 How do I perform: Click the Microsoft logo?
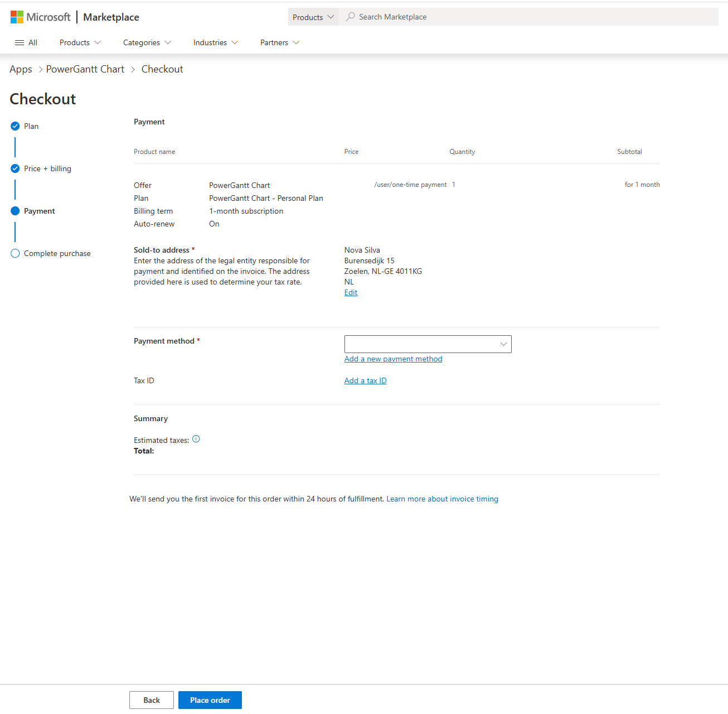[x=40, y=17]
